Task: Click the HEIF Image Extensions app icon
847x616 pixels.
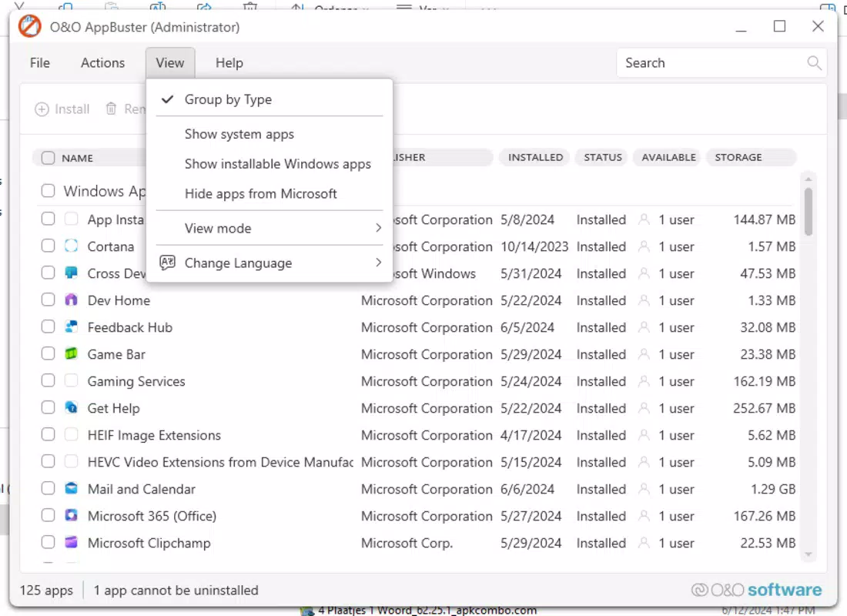Action: (x=72, y=434)
